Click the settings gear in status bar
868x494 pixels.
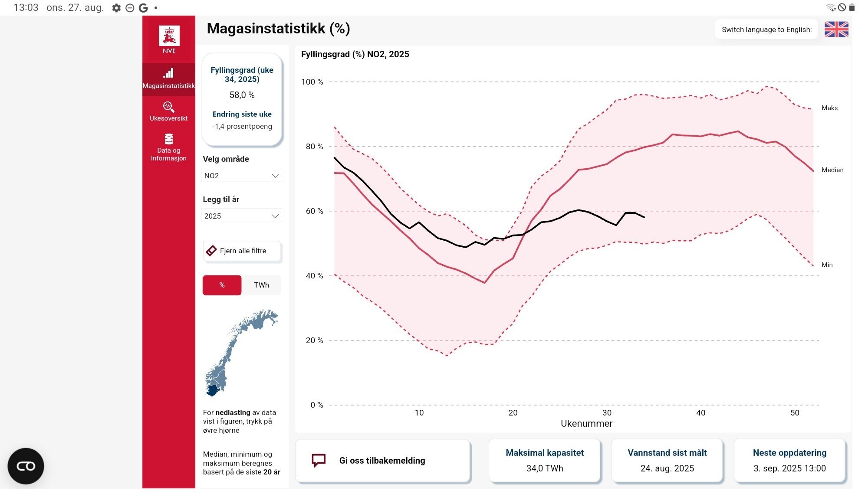click(116, 8)
